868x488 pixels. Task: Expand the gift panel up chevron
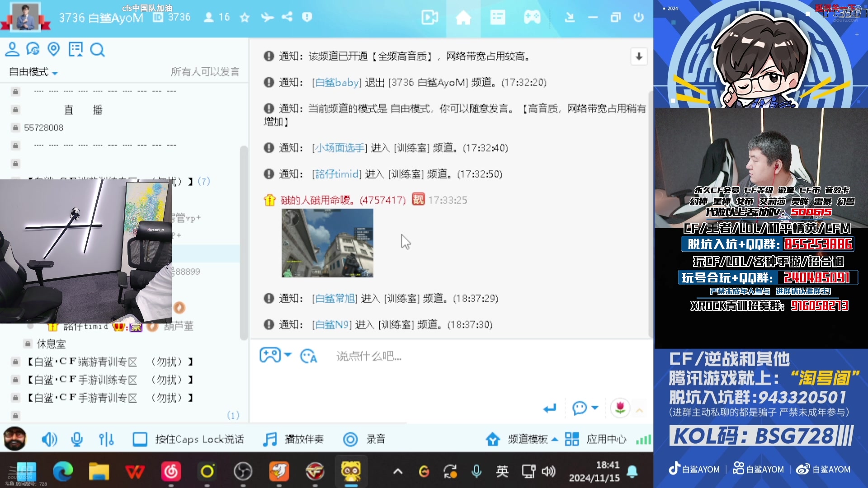tap(640, 410)
